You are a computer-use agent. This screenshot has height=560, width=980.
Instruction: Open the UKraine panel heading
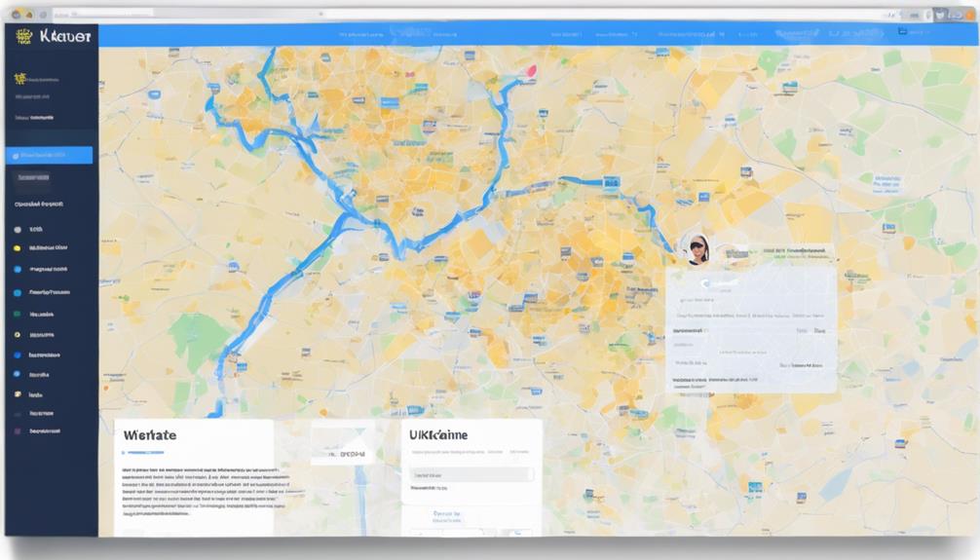coord(440,433)
